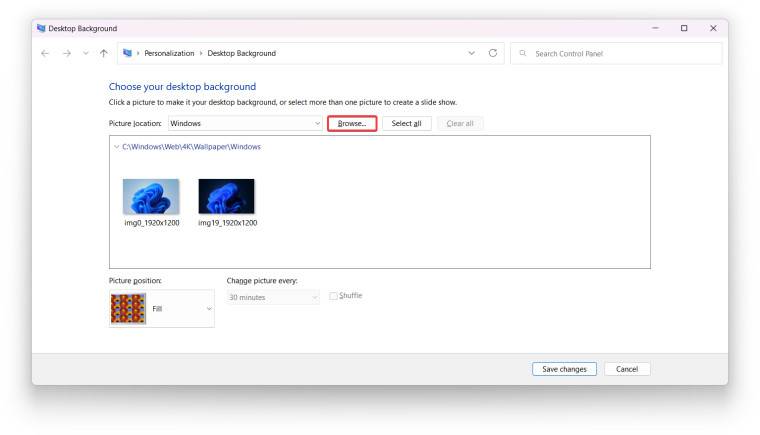760x435 pixels.
Task: Close the Desktop Background window
Action: tap(713, 28)
